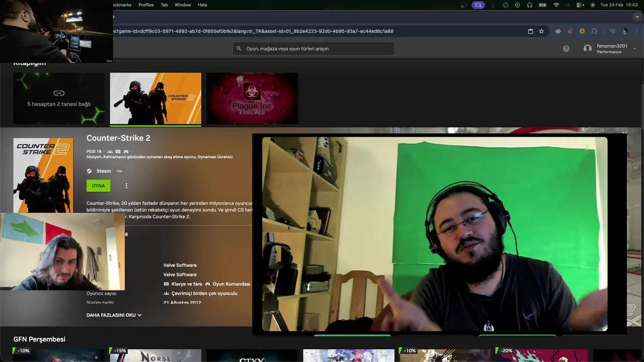This screenshot has height=362, width=644.
Task: Open the Profiles menu
Action: [x=146, y=5]
